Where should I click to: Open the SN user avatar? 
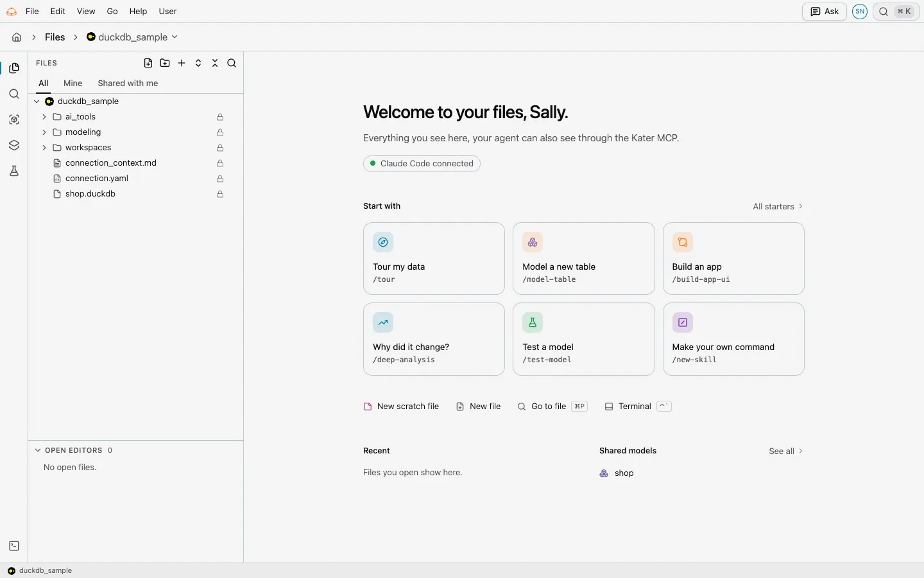coord(860,12)
